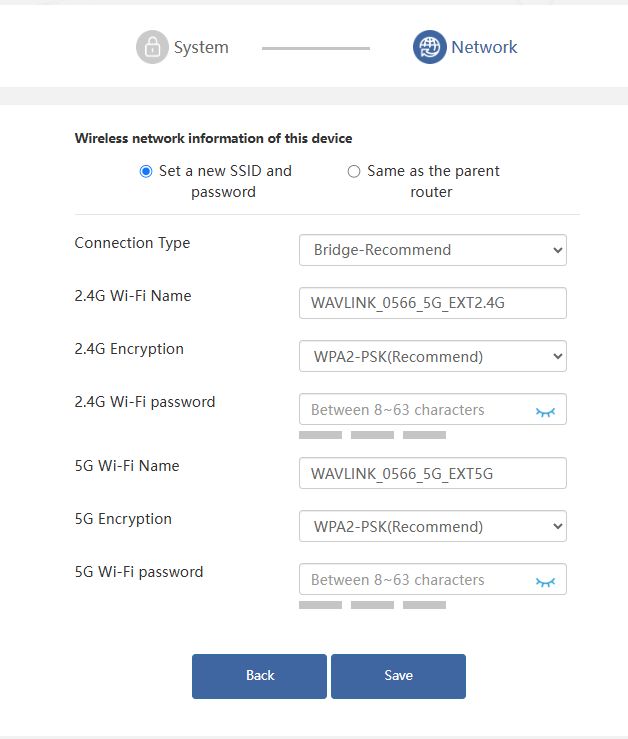Select Set a new SSID and password
Image resolution: width=628 pixels, height=739 pixels.
(146, 172)
